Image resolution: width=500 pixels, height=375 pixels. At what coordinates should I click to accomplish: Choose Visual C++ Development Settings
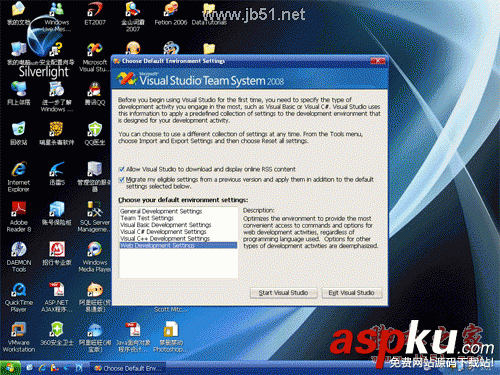click(x=178, y=239)
